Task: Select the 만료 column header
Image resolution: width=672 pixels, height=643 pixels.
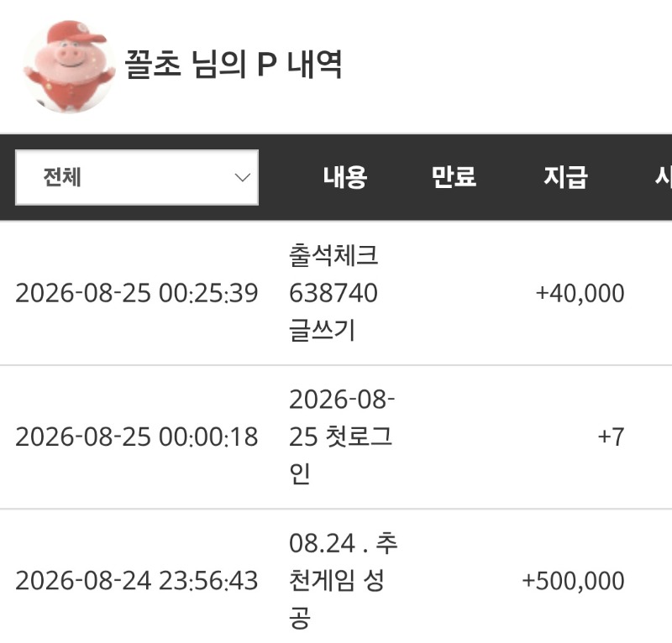Action: (454, 177)
